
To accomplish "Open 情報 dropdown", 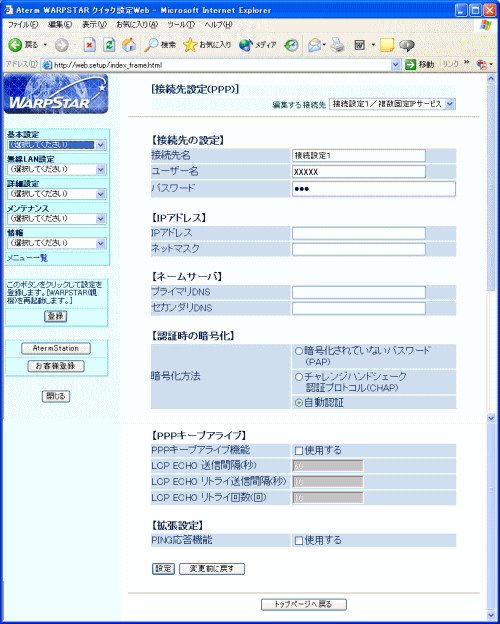I will 57,243.
